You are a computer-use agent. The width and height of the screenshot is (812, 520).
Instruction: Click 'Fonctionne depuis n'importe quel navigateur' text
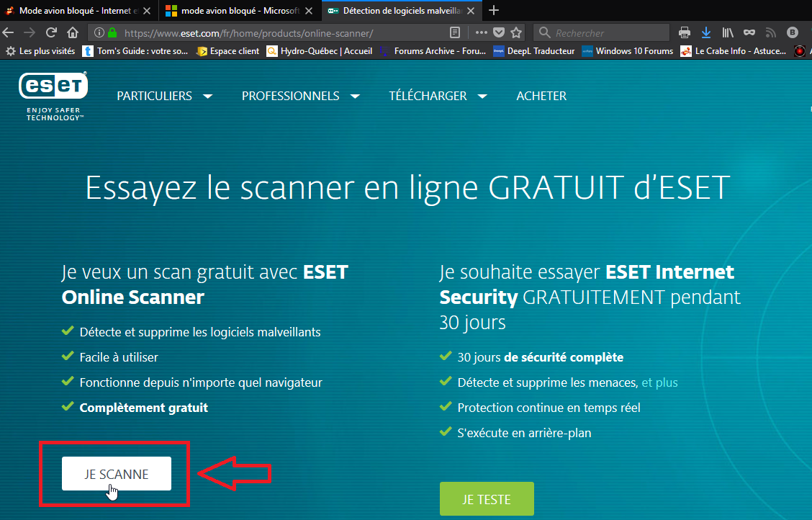point(201,382)
